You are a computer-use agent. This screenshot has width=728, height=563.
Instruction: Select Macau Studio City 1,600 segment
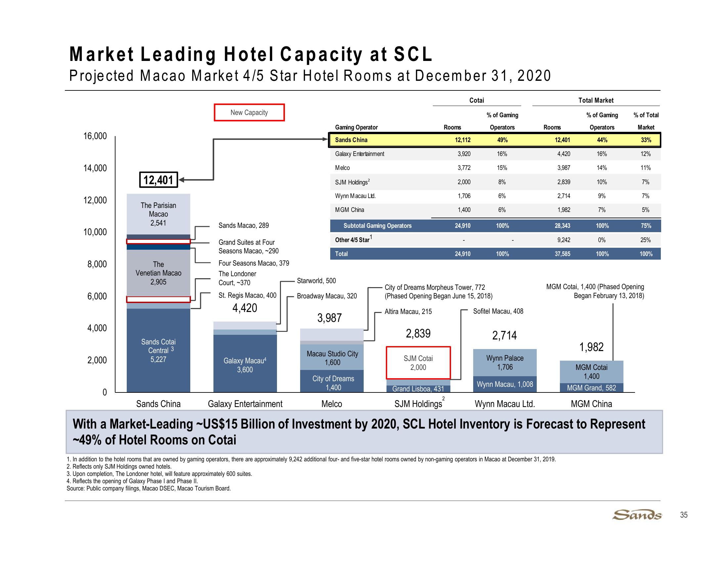coord(332,358)
